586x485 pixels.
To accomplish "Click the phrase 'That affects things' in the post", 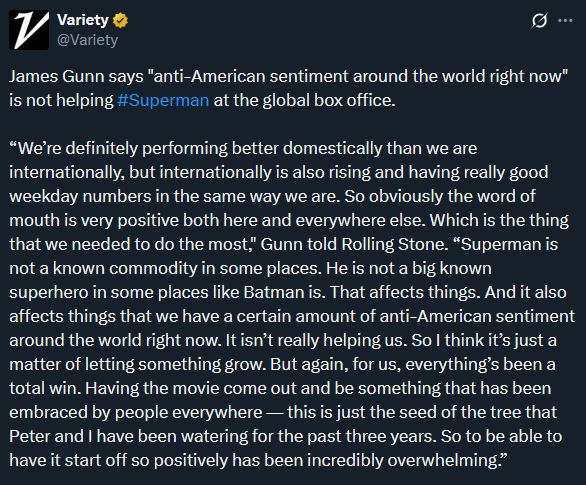I will pos(405,292).
